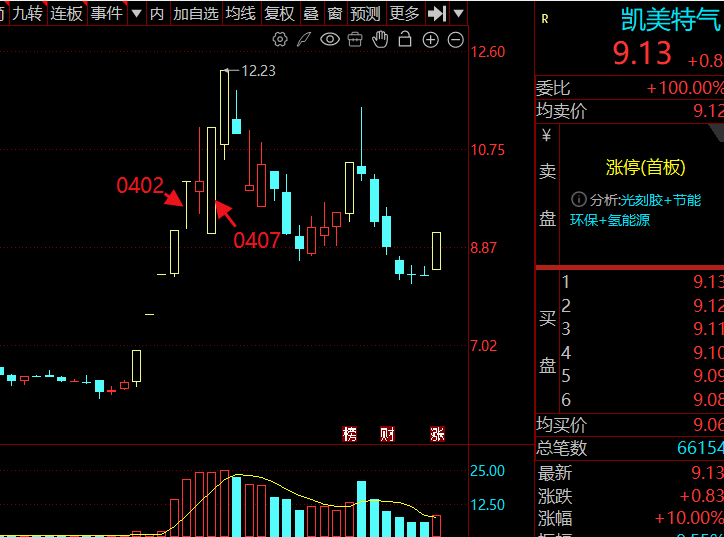This screenshot has width=724, height=537.
Task: Click the R margin-trading badge
Action: (x=545, y=19)
